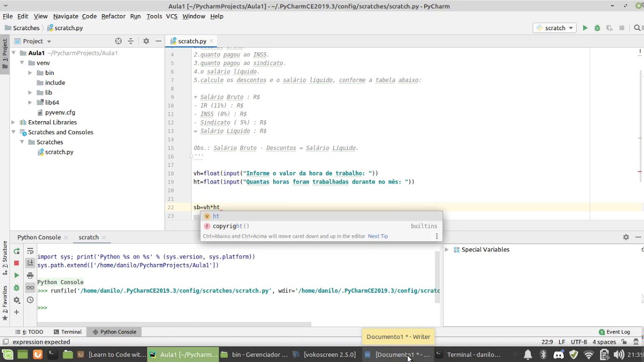
Task: Hide the Project tool window
Action: coord(158,41)
